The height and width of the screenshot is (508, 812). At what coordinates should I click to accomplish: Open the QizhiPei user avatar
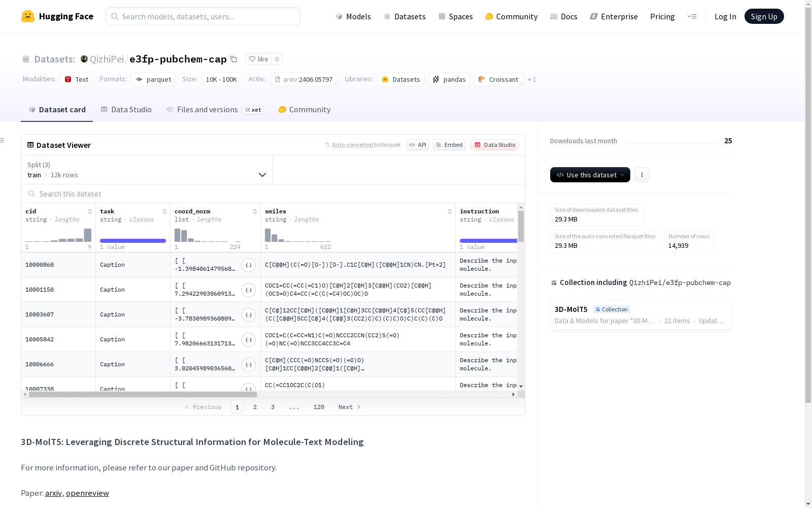84,59
